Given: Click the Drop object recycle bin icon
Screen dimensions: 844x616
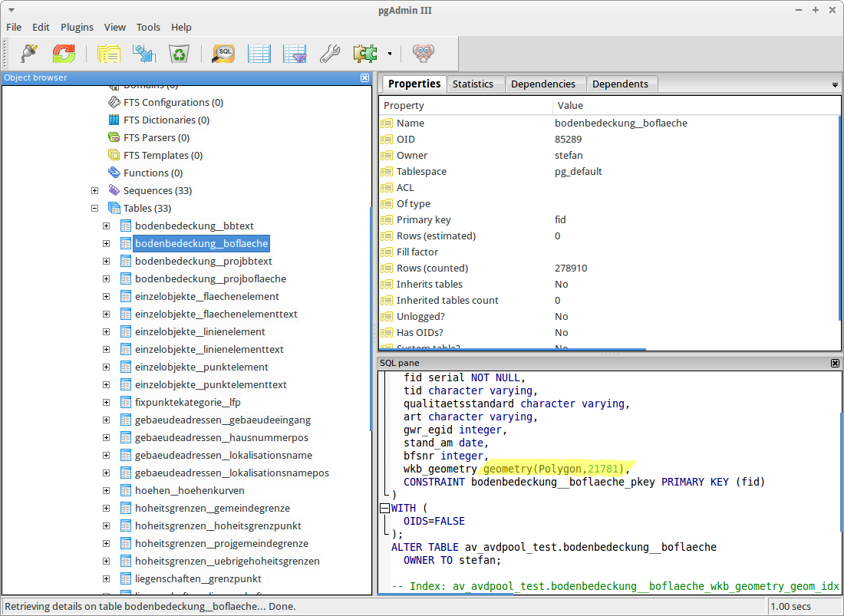Looking at the screenshot, I should click(x=179, y=53).
